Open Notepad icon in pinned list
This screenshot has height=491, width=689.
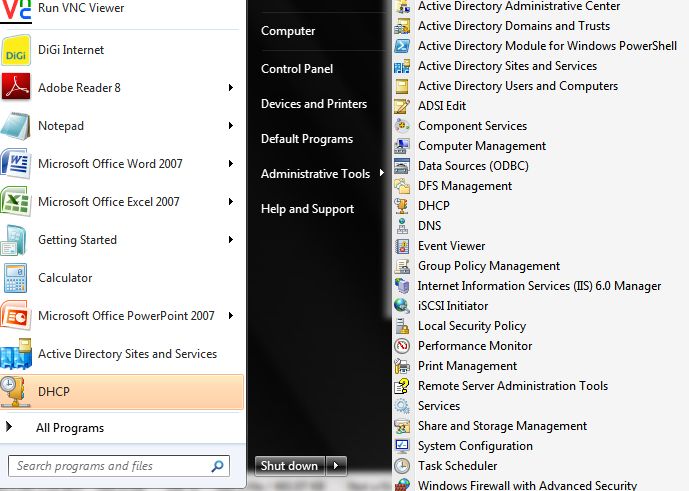[x=16, y=126]
